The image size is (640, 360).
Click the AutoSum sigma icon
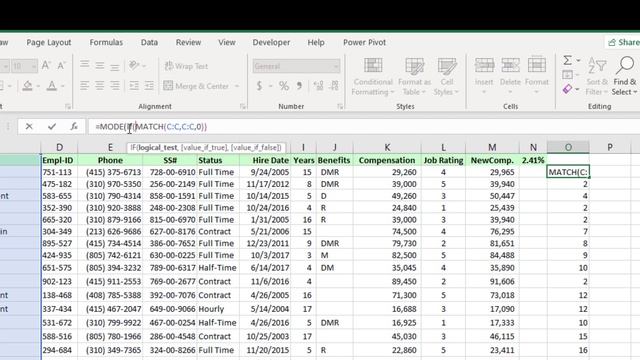[x=567, y=60]
